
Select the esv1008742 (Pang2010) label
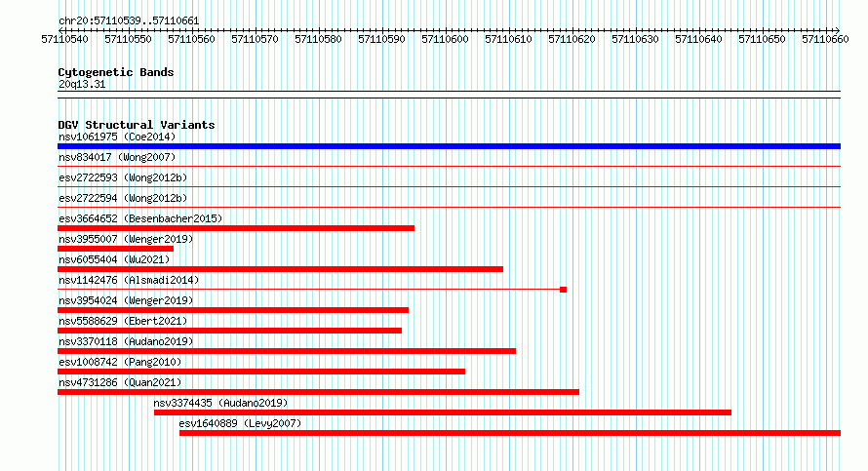[120, 362]
